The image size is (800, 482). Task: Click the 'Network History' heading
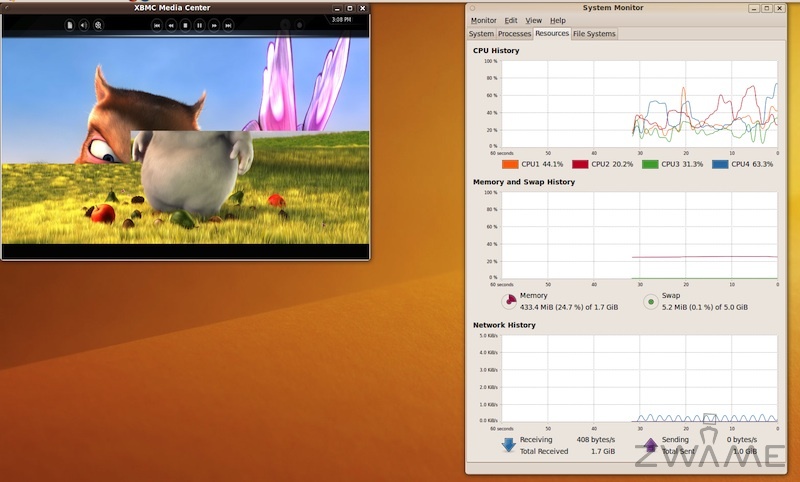pos(504,325)
